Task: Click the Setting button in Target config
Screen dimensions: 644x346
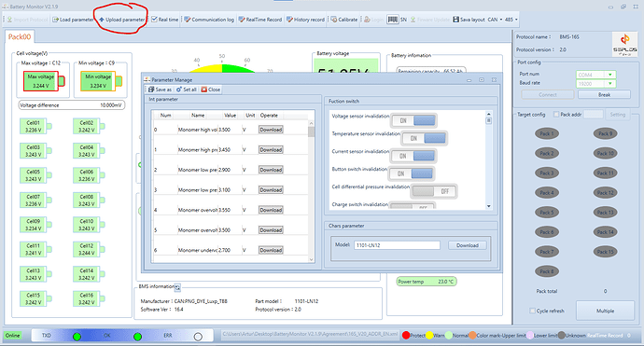Action: point(617,115)
